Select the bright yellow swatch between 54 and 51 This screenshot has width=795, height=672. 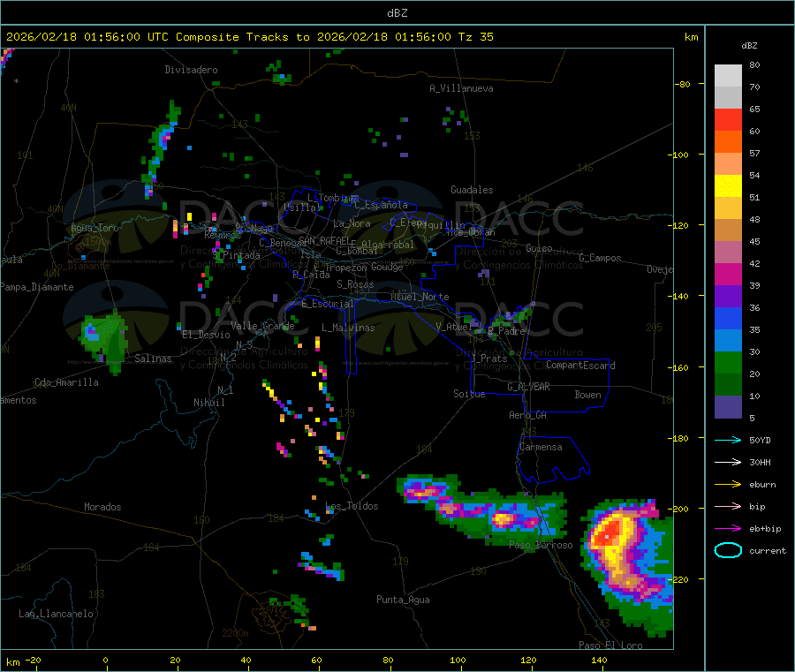(728, 186)
